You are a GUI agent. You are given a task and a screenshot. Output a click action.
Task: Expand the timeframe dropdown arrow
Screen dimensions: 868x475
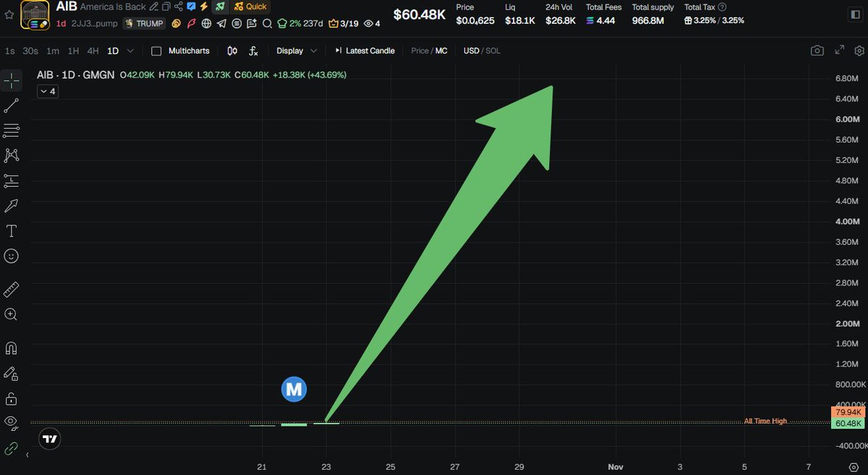pyautogui.click(x=130, y=51)
